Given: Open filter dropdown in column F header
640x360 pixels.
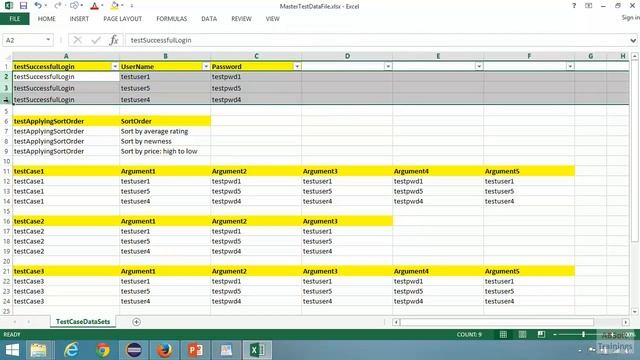Looking at the screenshot, I should pos(570,67).
